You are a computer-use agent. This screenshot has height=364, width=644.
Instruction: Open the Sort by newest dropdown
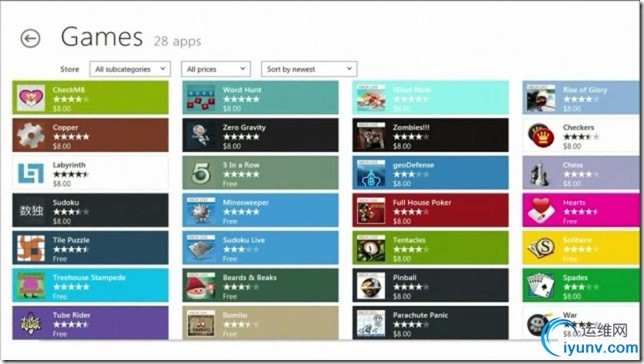tap(309, 69)
